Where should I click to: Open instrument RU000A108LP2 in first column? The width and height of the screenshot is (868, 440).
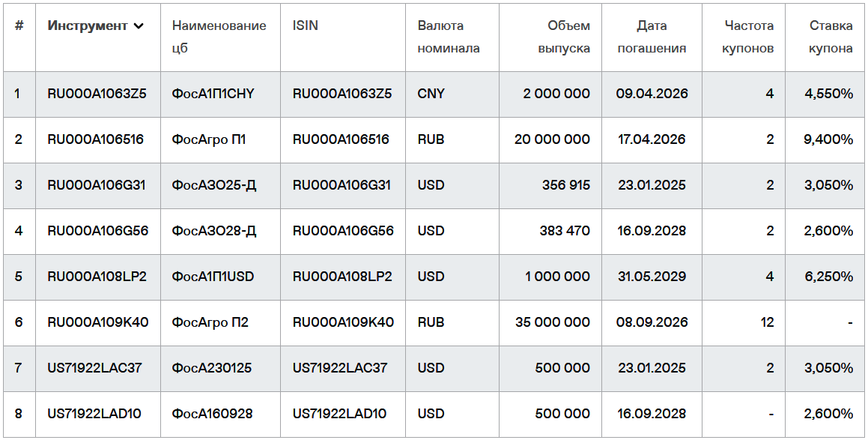pos(97,276)
